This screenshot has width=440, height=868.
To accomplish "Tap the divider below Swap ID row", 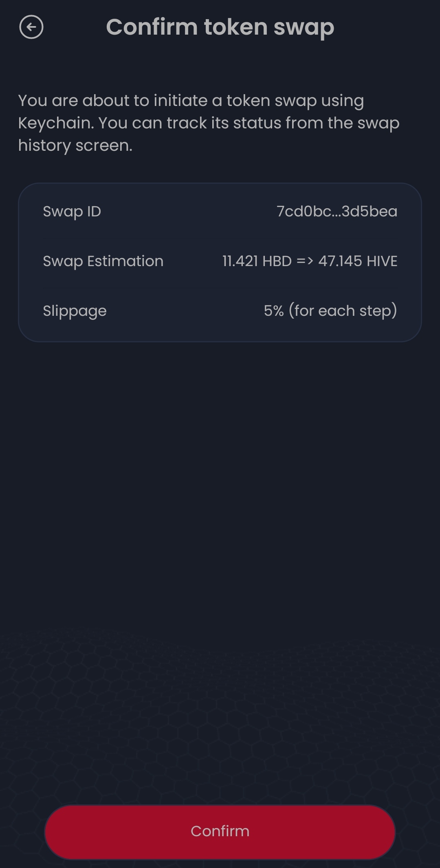I will pyautogui.click(x=220, y=238).
